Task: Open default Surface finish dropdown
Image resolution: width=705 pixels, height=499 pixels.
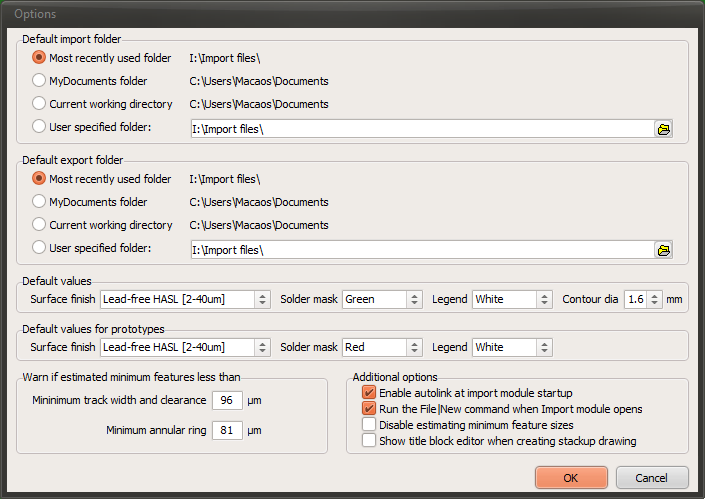Action: click(185, 299)
